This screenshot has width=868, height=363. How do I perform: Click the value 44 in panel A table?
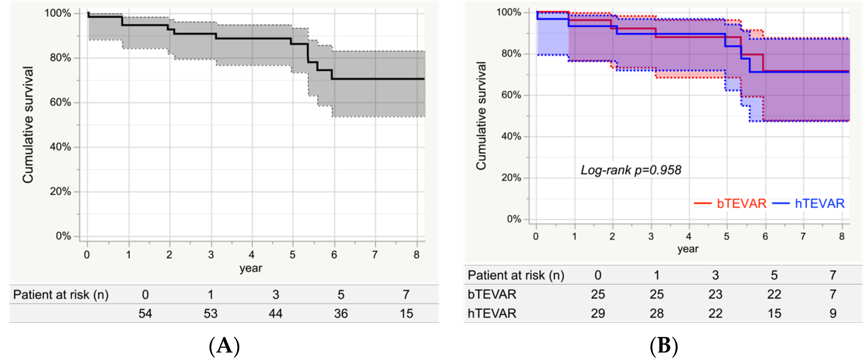pos(276,313)
